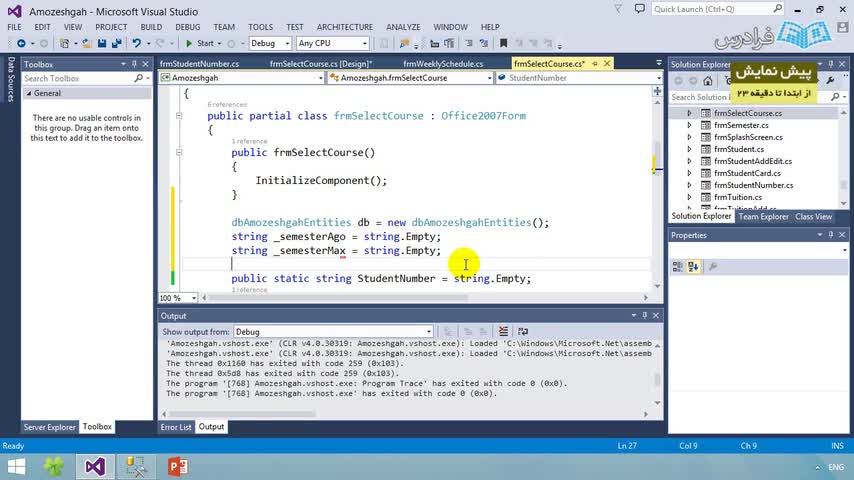The height and width of the screenshot is (480, 854).
Task: Collapse the General group in Toolbox
Action: tap(29, 93)
